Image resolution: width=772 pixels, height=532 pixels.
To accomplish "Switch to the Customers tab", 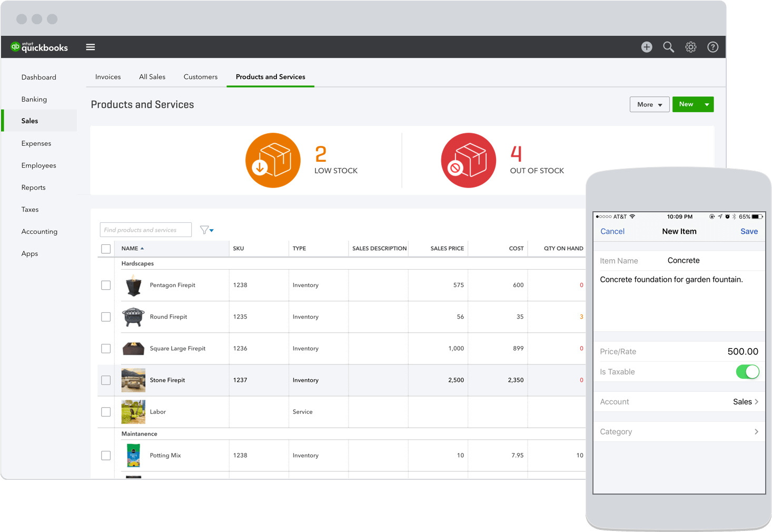I will click(x=200, y=77).
